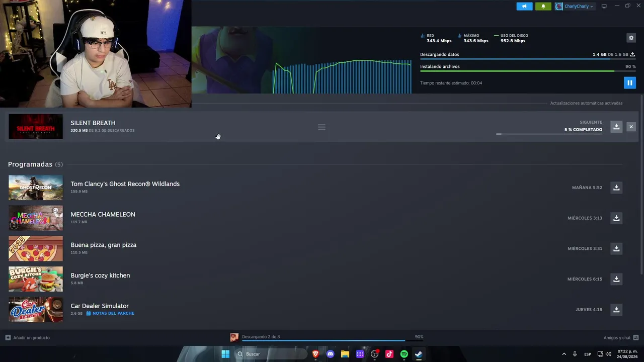Open the green notifications bell
Image resolution: width=644 pixels, height=362 pixels.
(x=543, y=6)
